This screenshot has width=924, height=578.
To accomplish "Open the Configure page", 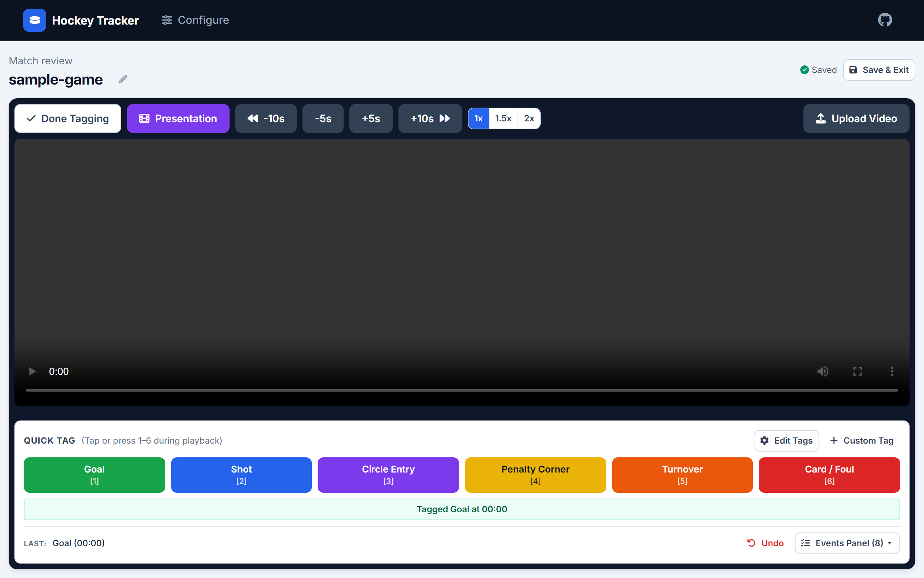I will click(195, 20).
